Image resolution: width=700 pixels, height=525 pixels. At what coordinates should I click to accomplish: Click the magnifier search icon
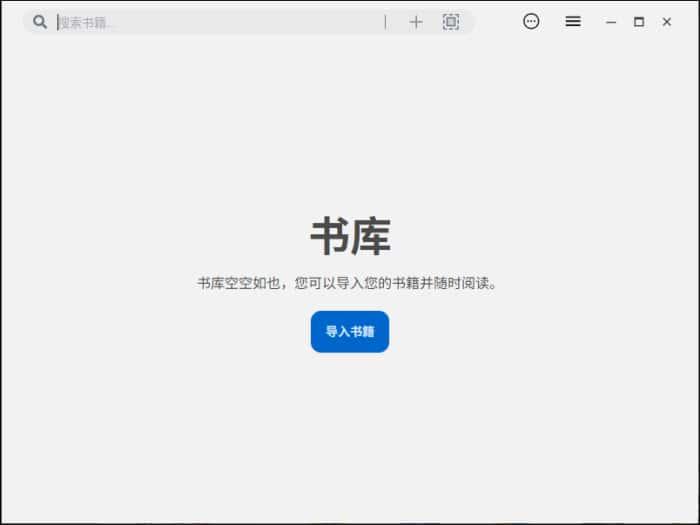coord(40,22)
